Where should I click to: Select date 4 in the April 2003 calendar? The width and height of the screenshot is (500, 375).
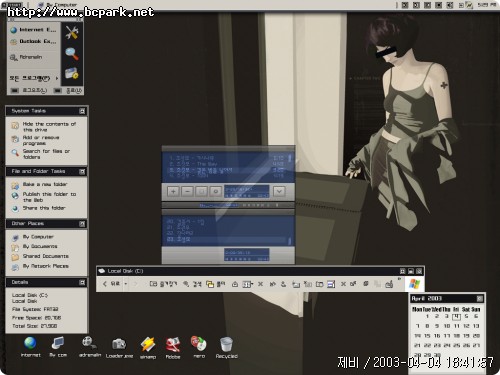coord(456,316)
